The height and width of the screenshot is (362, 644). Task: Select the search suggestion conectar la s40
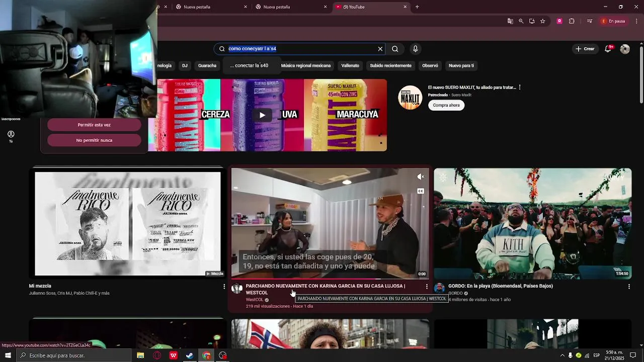(249, 65)
